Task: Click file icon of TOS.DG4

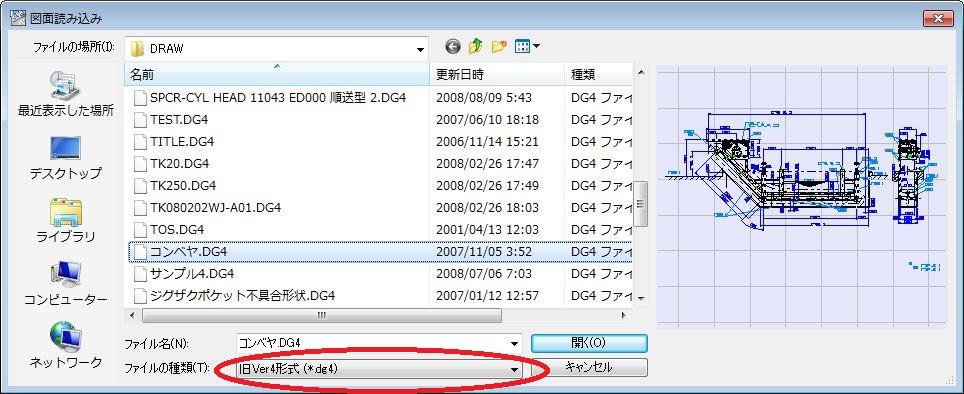Action: click(141, 230)
